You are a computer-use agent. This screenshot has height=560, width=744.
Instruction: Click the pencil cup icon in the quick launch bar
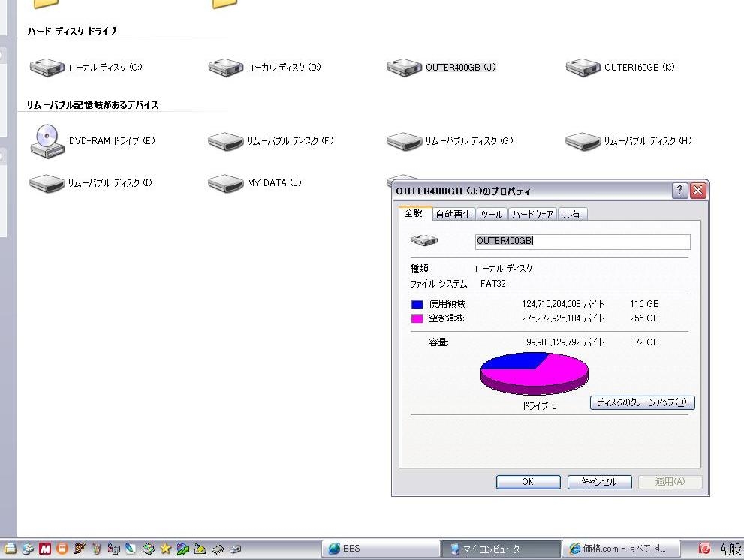click(97, 549)
